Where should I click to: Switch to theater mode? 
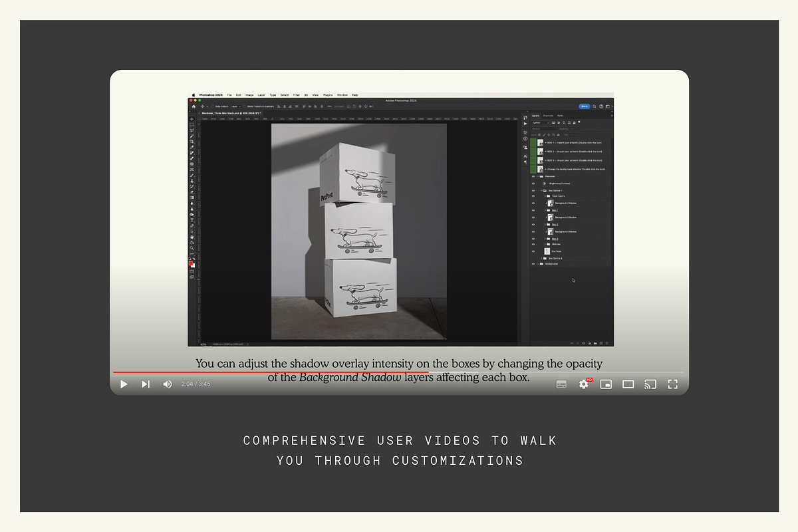point(628,384)
